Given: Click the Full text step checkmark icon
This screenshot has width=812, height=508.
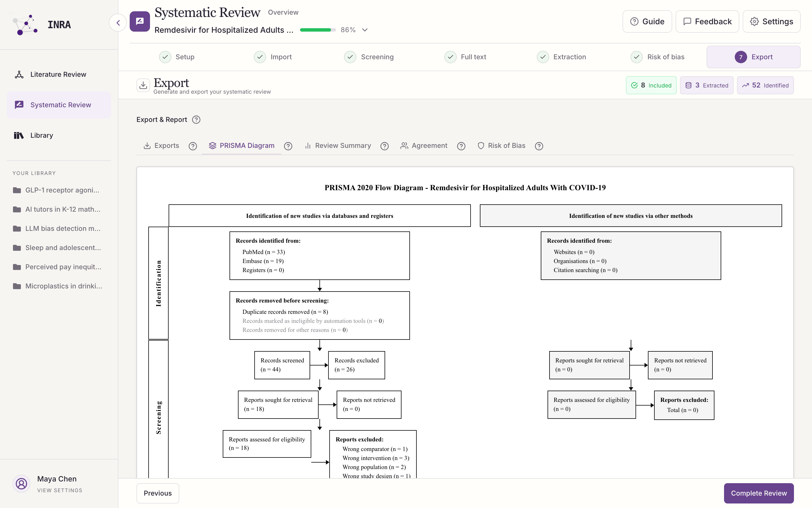Looking at the screenshot, I should pyautogui.click(x=450, y=57).
